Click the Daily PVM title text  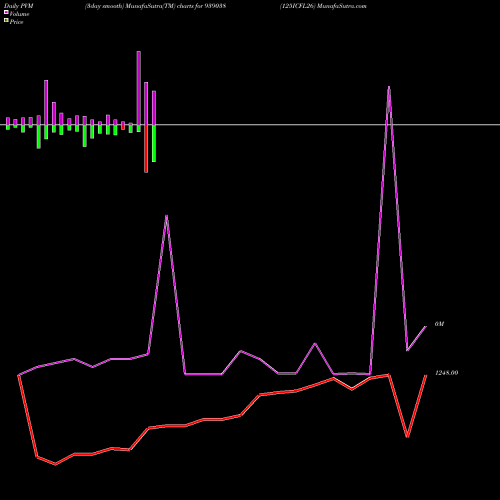coord(19,6)
